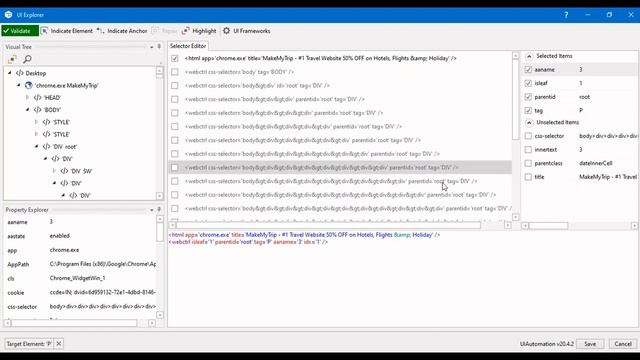Click the 'enabled' aastate value

pos(60,236)
